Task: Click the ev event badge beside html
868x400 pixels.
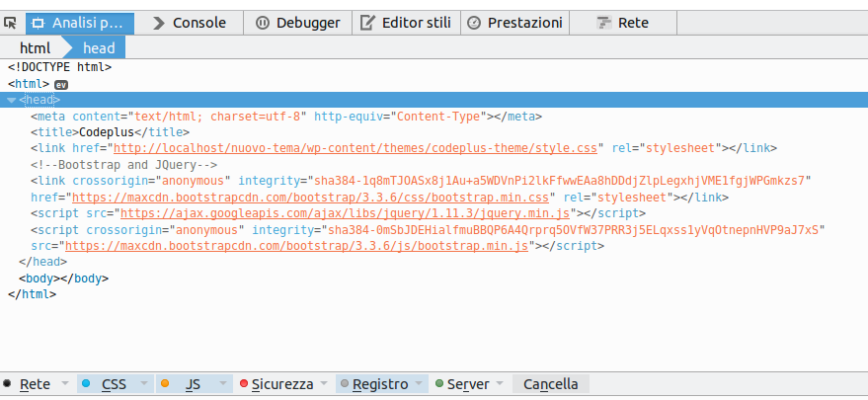Action: pos(60,85)
